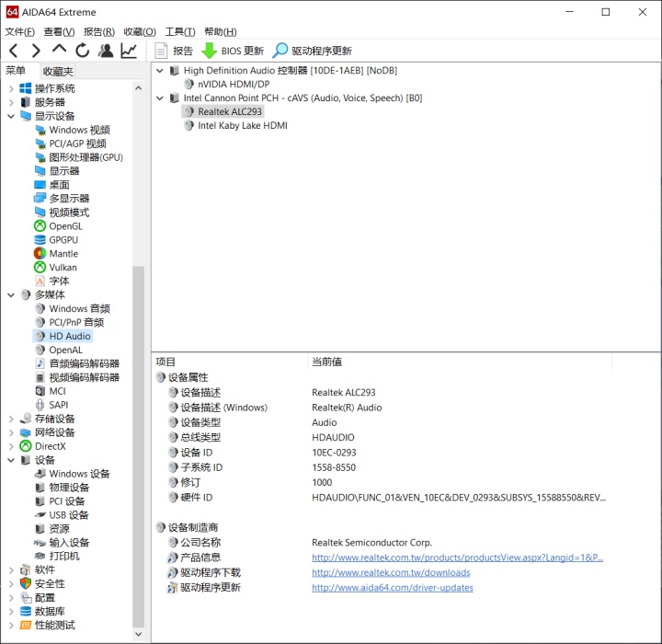Open the user profile toolbar icon
Viewport: 662px width, 644px height.
[x=106, y=51]
